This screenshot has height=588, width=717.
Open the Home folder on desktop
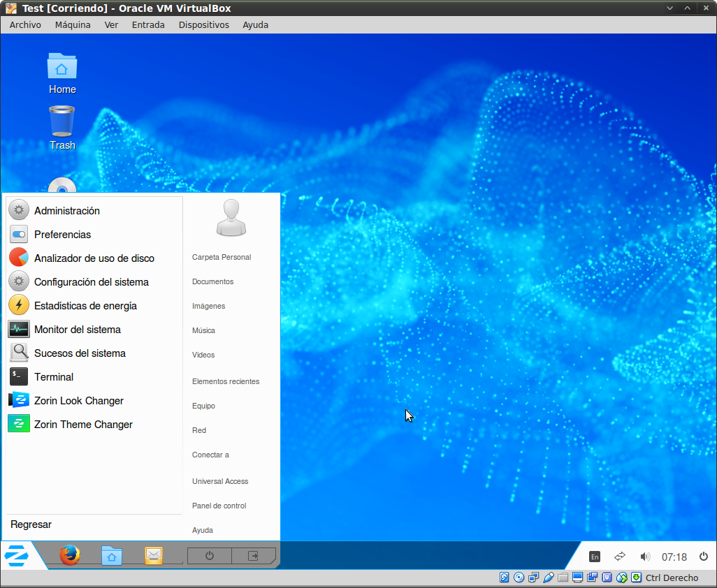point(62,73)
